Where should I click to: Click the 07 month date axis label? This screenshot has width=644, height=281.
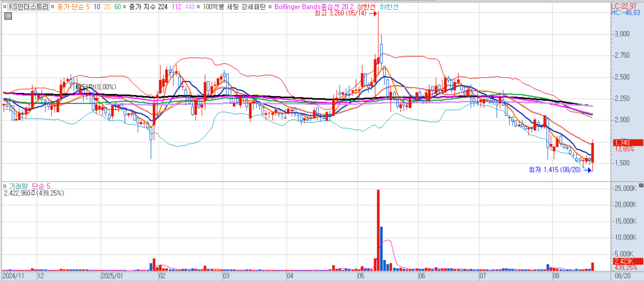pyautogui.click(x=483, y=276)
